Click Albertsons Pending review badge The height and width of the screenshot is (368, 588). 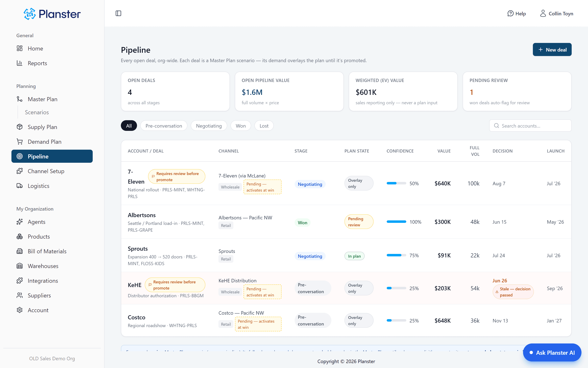tap(359, 222)
